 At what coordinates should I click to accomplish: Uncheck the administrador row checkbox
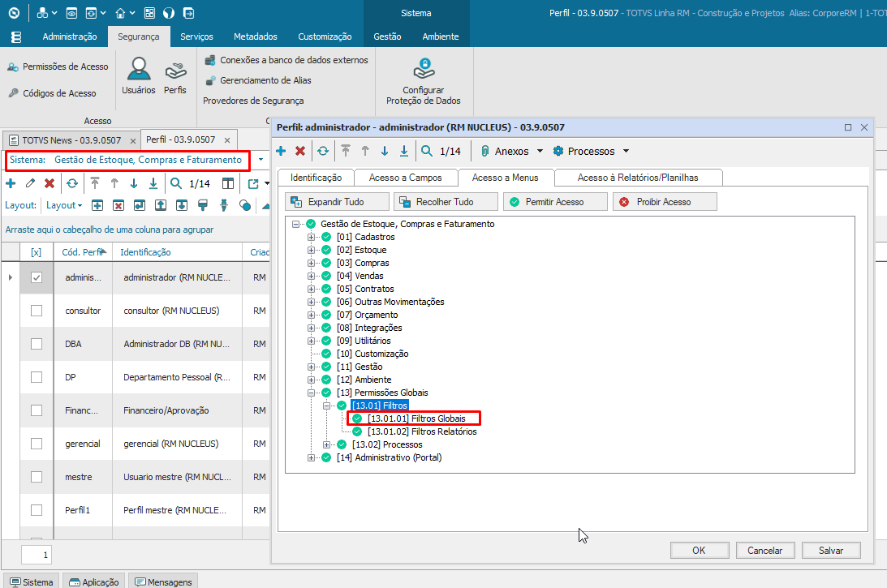point(37,277)
